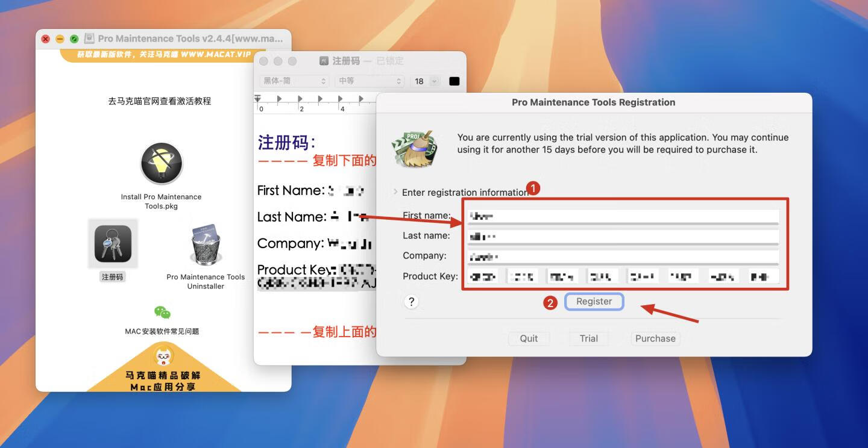Click the last Product Key segment field
This screenshot has height=448, width=868.
pos(764,276)
